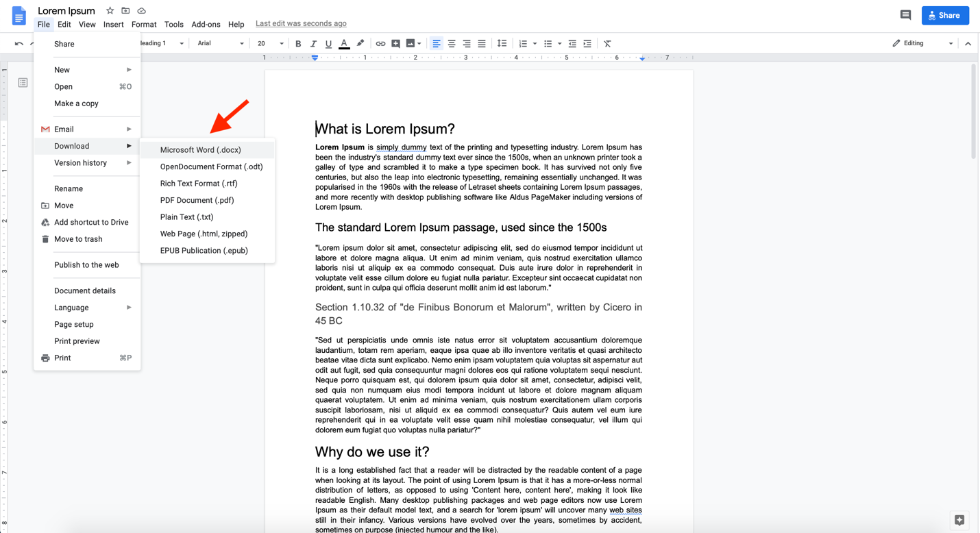Open the insert image dropdown arrow

[x=419, y=44]
